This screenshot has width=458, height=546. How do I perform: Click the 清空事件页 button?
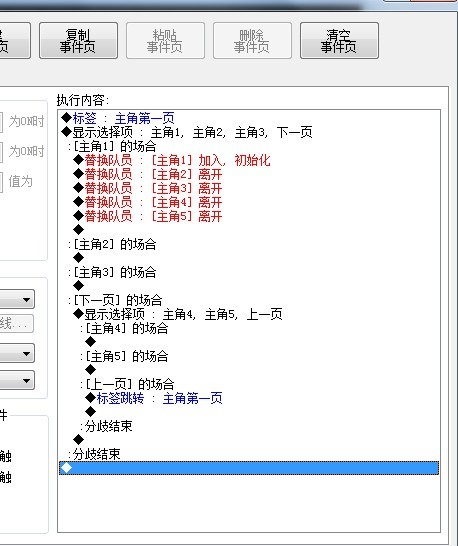(339, 40)
